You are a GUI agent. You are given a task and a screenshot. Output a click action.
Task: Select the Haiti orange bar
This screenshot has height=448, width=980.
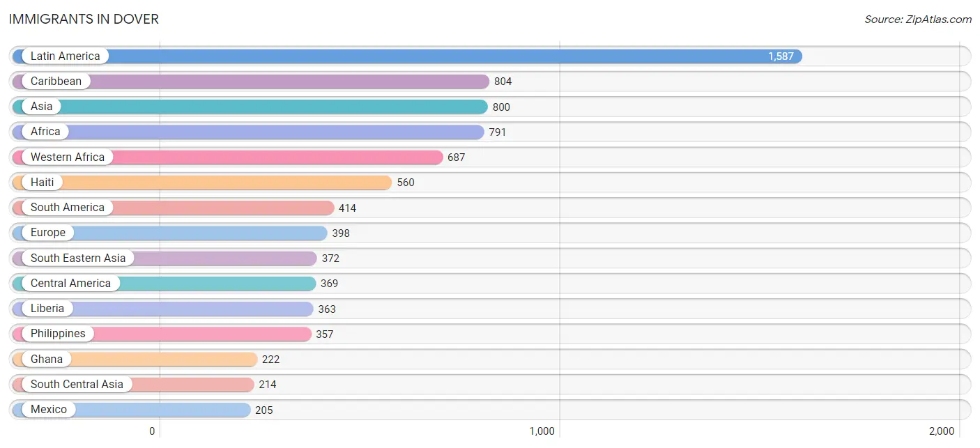point(202,183)
